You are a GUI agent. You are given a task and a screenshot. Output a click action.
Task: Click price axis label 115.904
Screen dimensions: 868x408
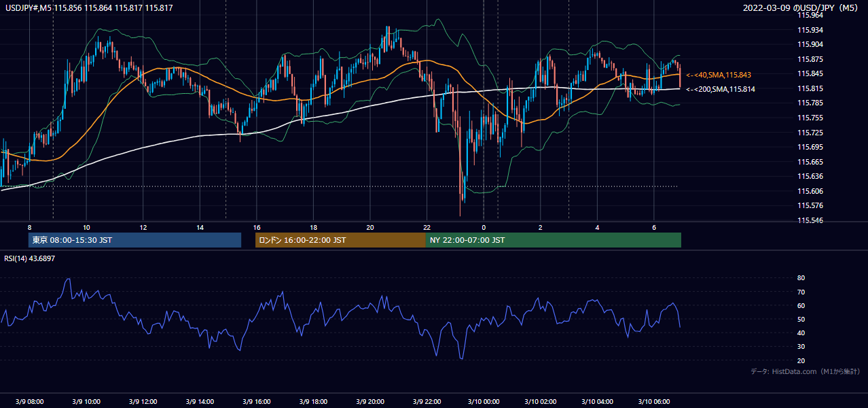coord(810,45)
